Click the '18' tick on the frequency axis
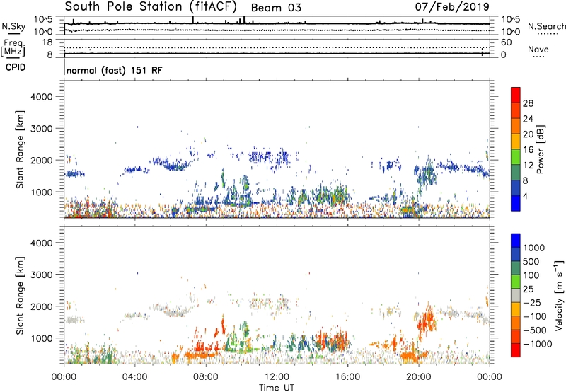Screen dimensions: 566x392 pos(47,42)
